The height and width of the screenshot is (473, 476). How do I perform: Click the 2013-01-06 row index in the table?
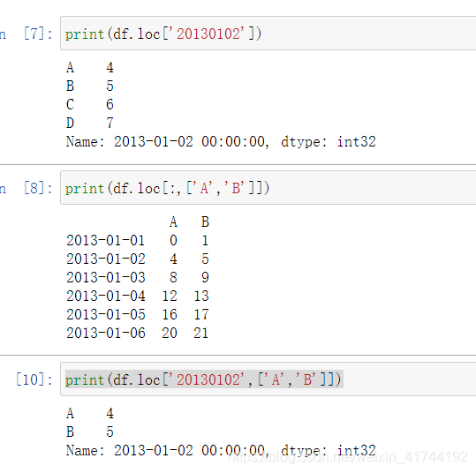(x=106, y=334)
